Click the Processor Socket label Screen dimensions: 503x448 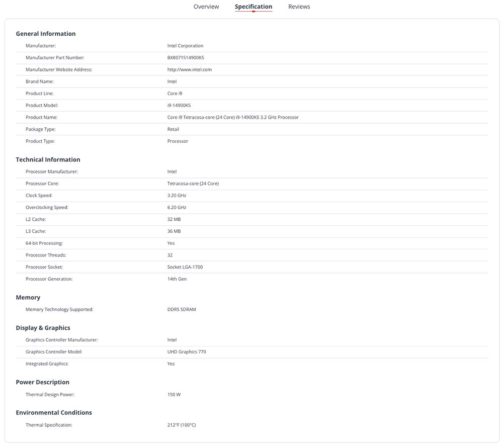44,267
